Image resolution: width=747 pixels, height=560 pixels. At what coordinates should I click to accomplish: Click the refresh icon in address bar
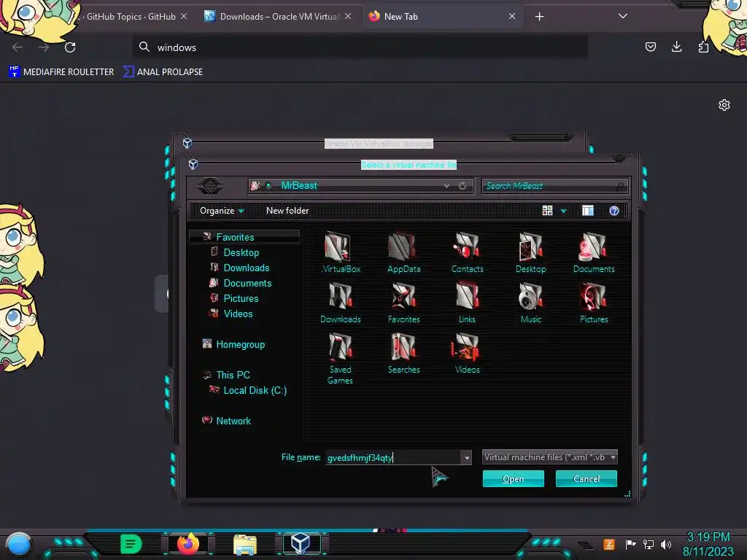click(462, 186)
